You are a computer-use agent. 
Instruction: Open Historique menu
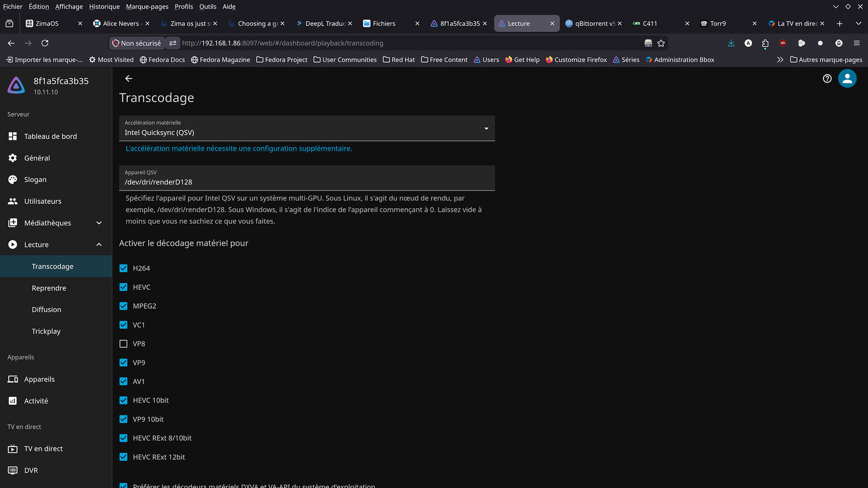(x=104, y=7)
